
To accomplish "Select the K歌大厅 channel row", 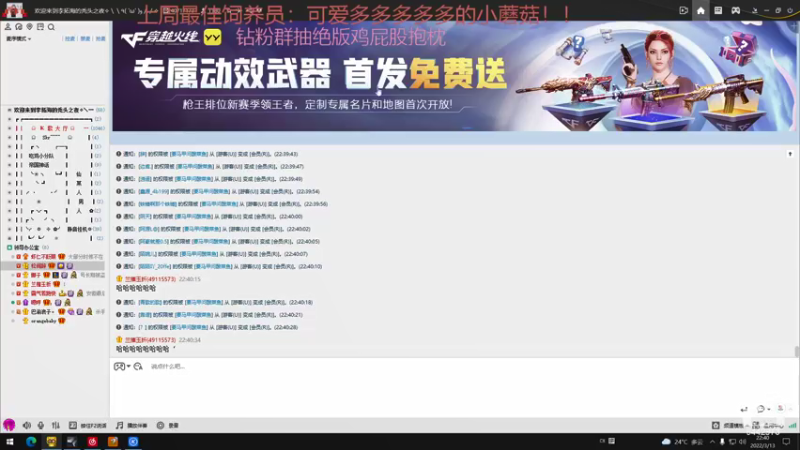I will (56, 128).
